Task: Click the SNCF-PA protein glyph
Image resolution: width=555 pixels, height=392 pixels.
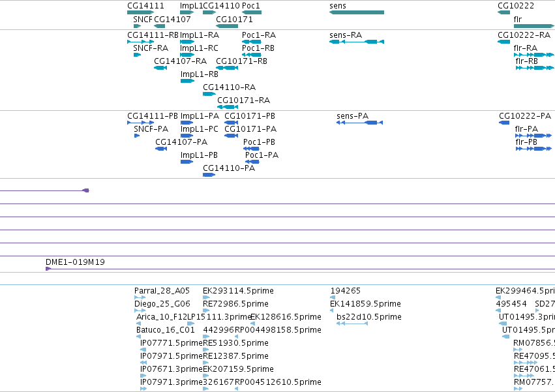Action: click(x=137, y=136)
